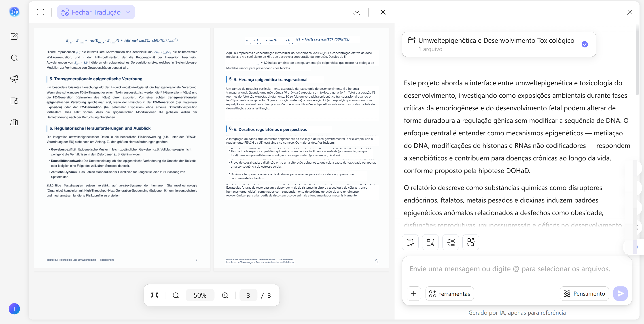
Task: Download the translated document
Action: click(x=357, y=12)
